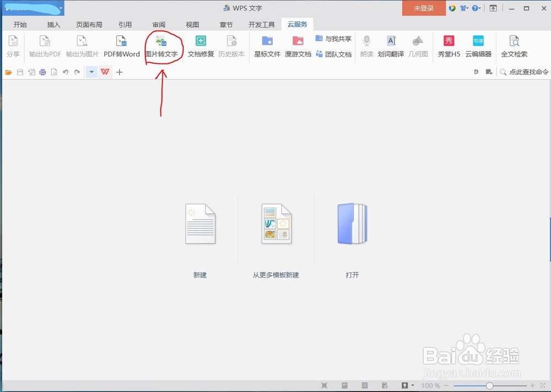551x392 pixels.
Task: Click the colorful browser icon in title bar
Action: (x=452, y=8)
